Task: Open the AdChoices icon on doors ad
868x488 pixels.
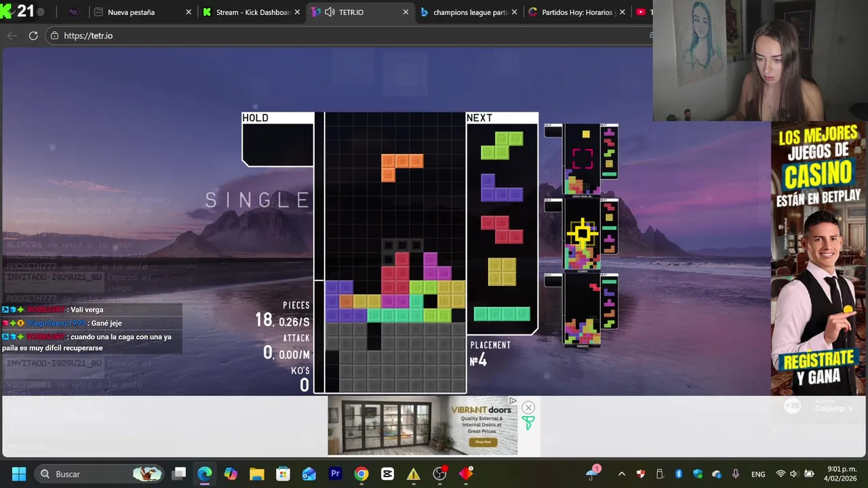Action: pyautogui.click(x=513, y=401)
